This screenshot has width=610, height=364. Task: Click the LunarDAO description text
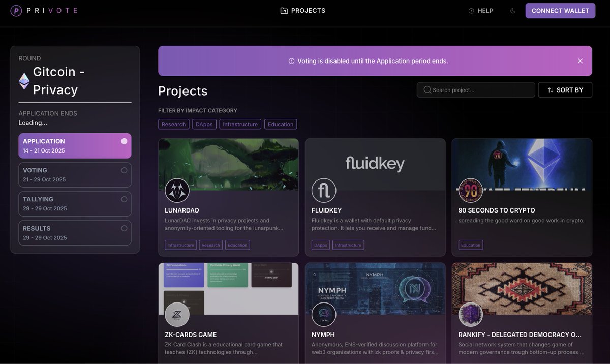pos(224,224)
